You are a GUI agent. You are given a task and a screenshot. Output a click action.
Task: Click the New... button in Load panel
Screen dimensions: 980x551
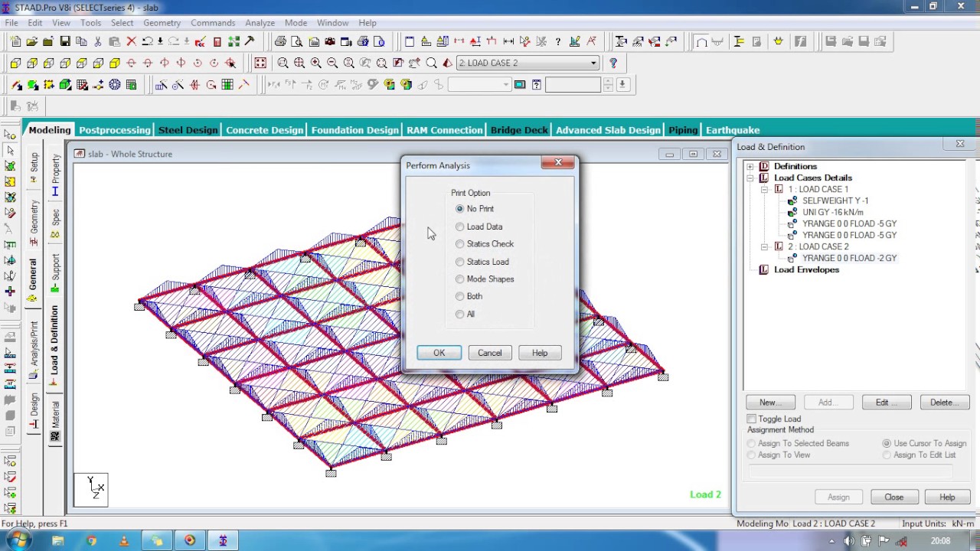point(770,403)
